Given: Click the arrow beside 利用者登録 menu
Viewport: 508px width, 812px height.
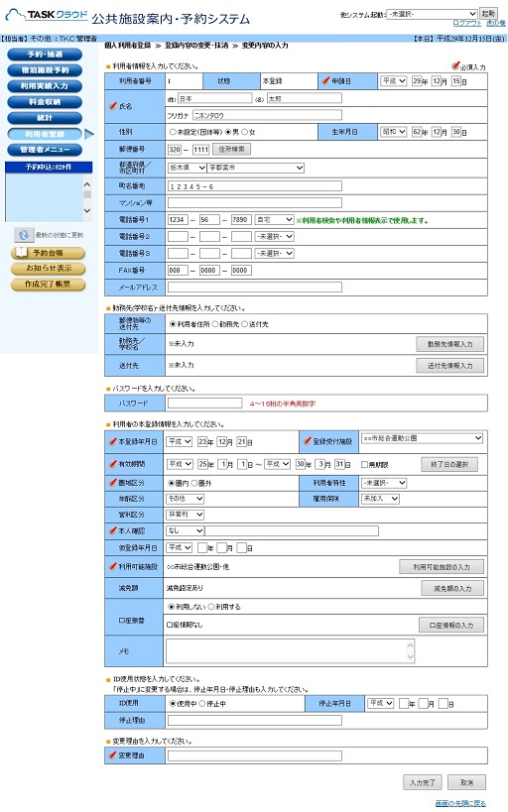Looking at the screenshot, I should point(88,135).
